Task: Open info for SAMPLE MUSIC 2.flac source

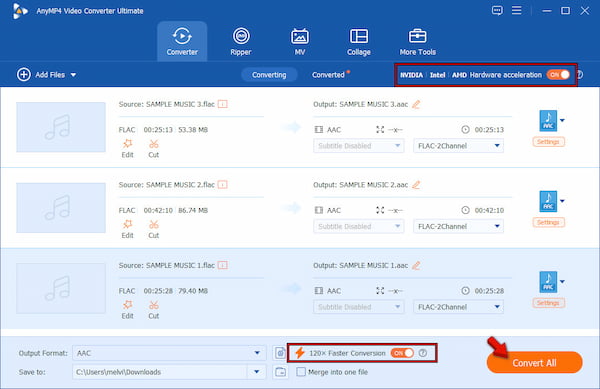Action: coord(223,185)
